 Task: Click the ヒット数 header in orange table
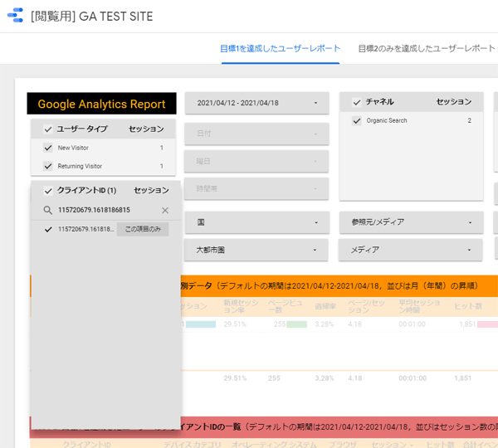[468, 306]
